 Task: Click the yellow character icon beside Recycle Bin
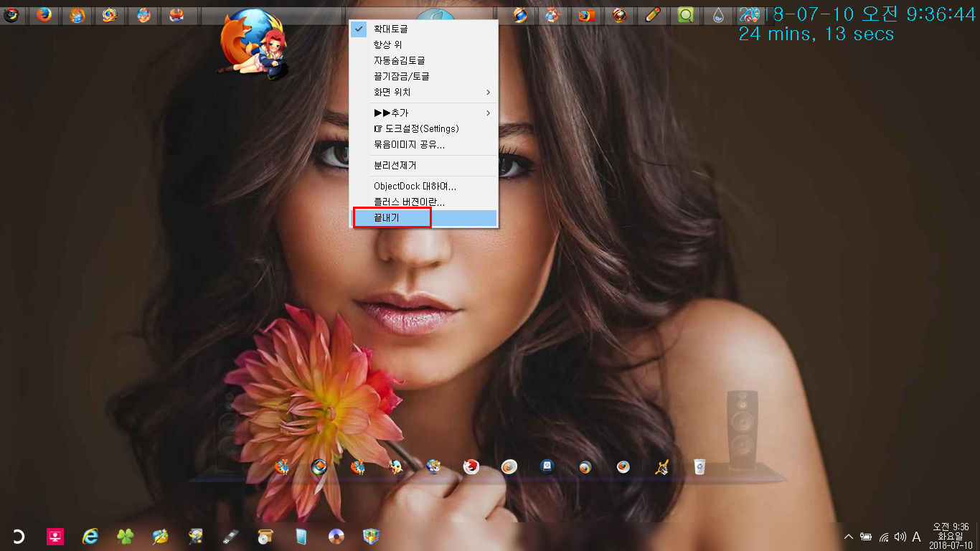(x=661, y=467)
